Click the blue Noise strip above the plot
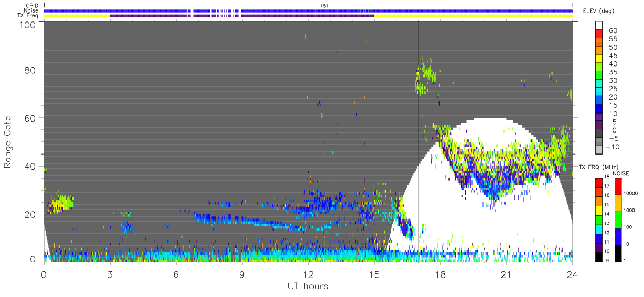The height and width of the screenshot is (297, 644). (x=308, y=10)
